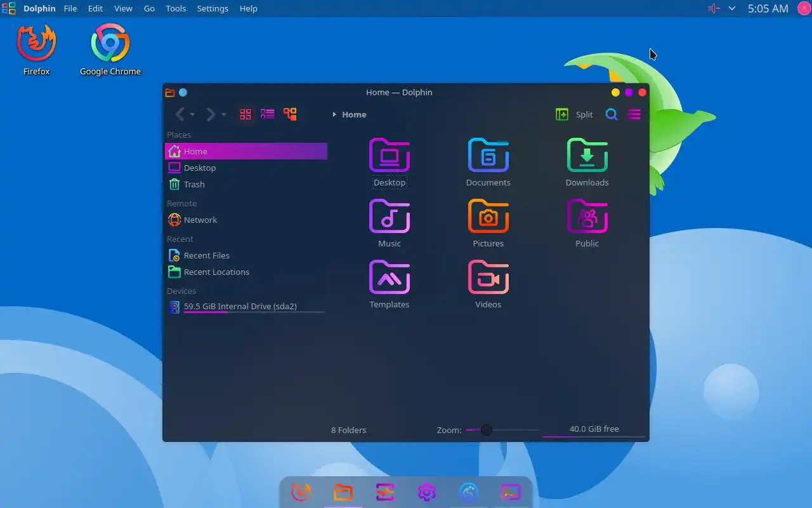
Task: Open the View menu
Action: click(x=123, y=8)
